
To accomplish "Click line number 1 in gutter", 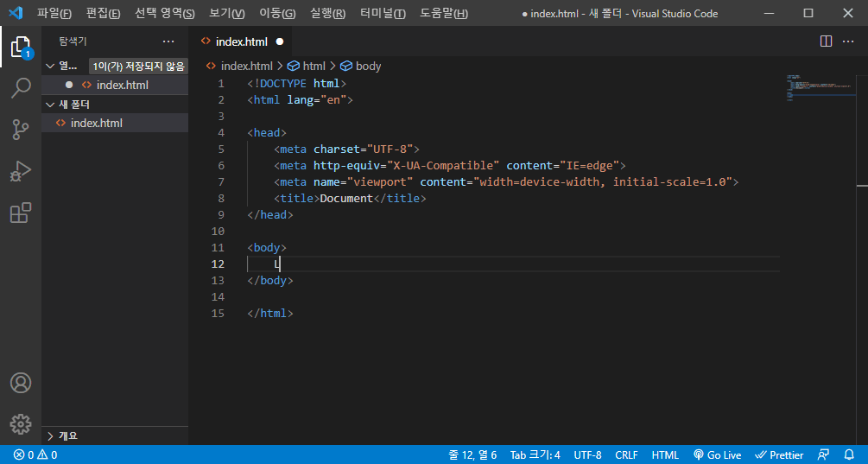I will 221,84.
